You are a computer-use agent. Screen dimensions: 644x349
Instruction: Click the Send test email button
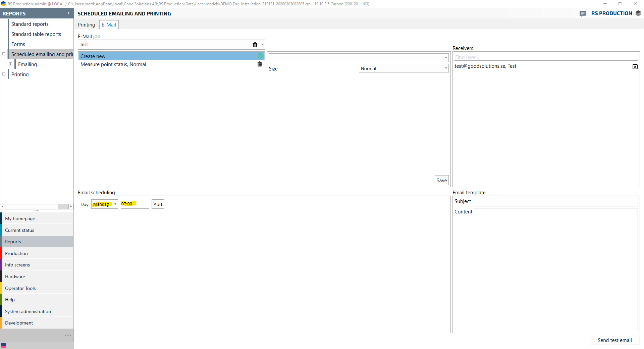[x=614, y=340]
